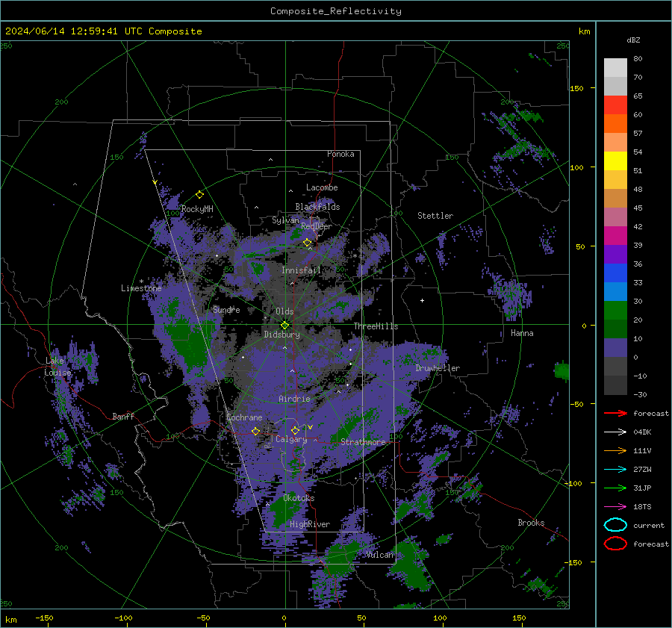
Task: Select the orange 111V arrow symbol
Action: 615,450
